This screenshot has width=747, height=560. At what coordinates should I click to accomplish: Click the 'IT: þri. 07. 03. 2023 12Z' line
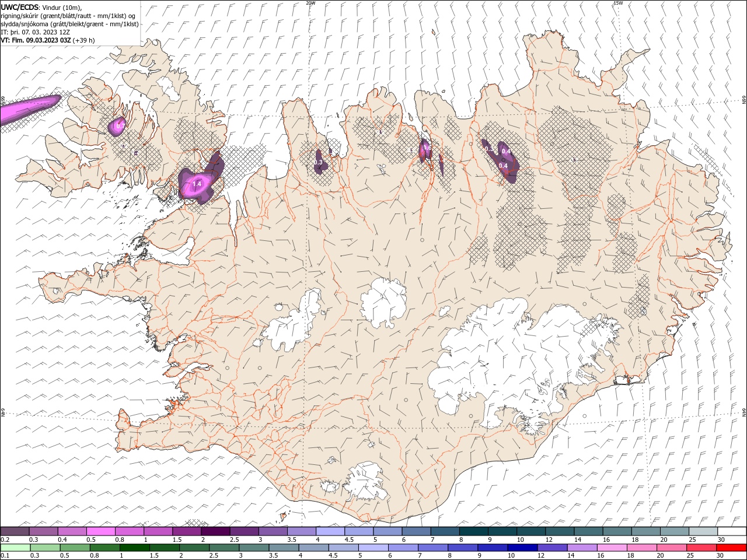(x=35, y=32)
